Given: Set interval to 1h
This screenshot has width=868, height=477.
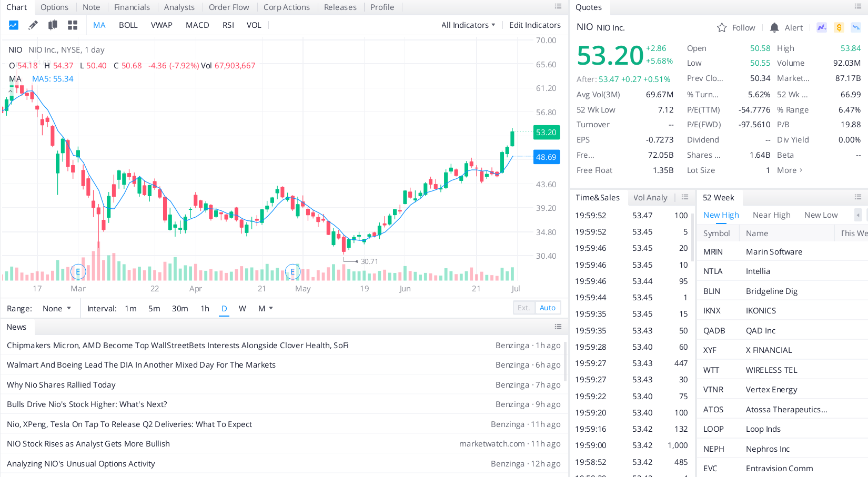Looking at the screenshot, I should pos(205,309).
